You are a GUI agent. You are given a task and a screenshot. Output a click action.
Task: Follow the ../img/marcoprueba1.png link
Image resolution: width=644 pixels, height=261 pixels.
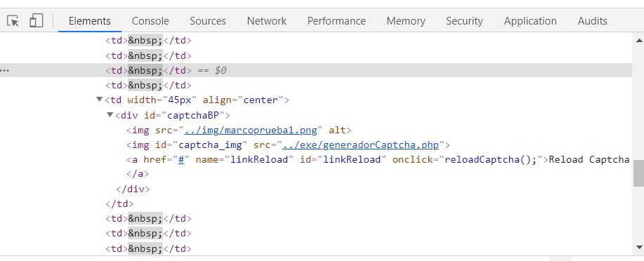(x=251, y=130)
